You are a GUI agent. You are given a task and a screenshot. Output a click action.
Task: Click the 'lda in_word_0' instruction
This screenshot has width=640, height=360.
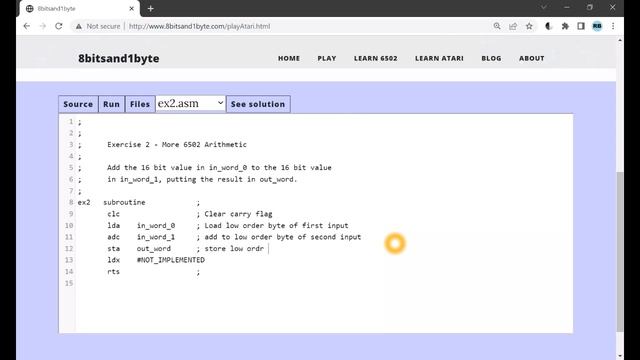(141, 225)
